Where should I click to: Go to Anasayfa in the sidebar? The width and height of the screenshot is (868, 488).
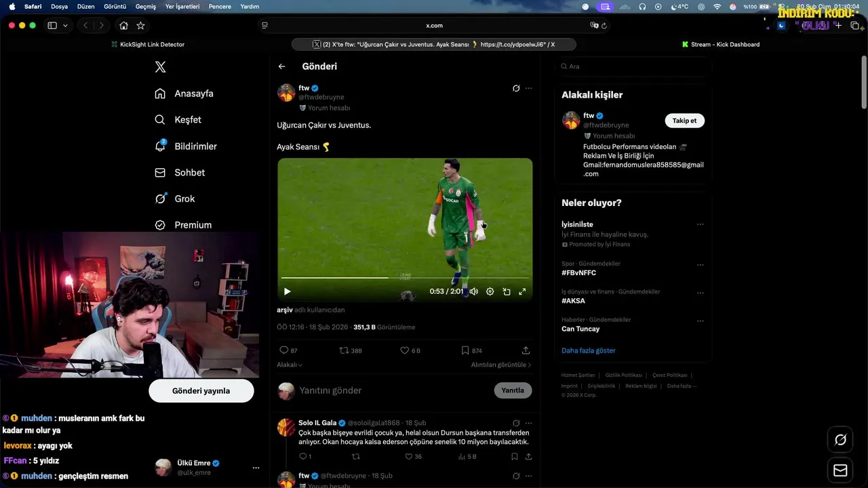click(184, 94)
